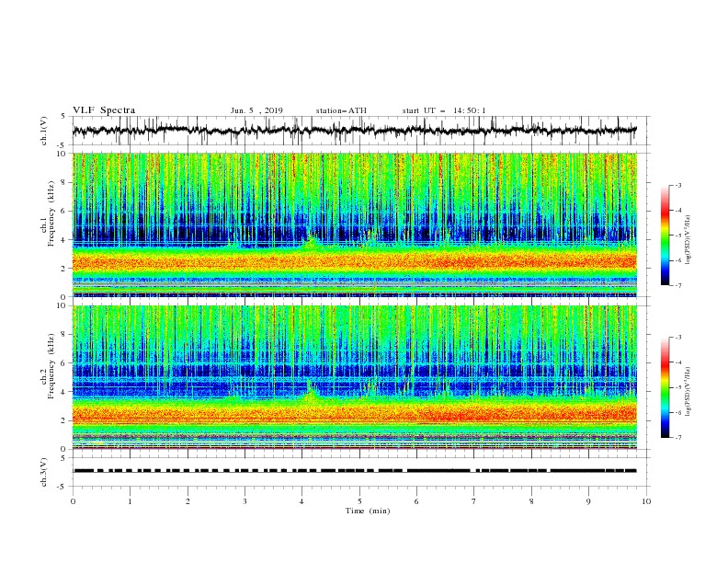Click time axis tick label "9"
Viewport: 728px width, 563px height.
[588, 501]
